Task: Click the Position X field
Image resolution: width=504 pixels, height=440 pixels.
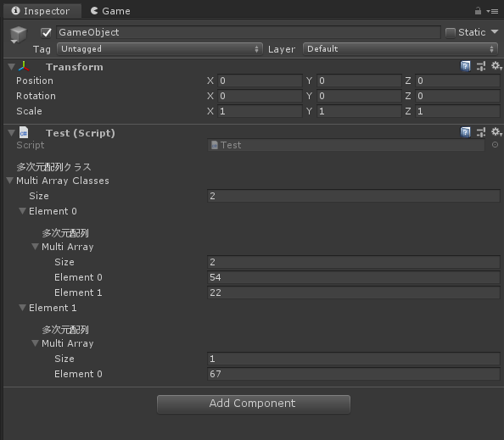Action: pos(260,81)
